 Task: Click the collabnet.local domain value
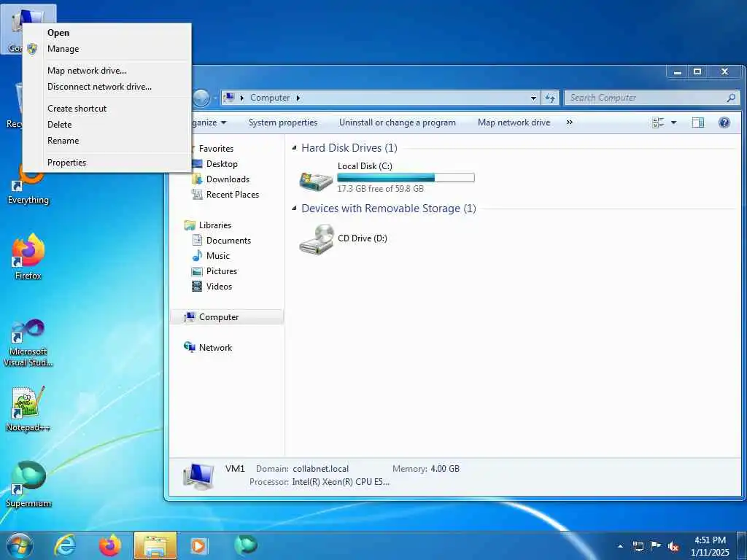click(321, 469)
